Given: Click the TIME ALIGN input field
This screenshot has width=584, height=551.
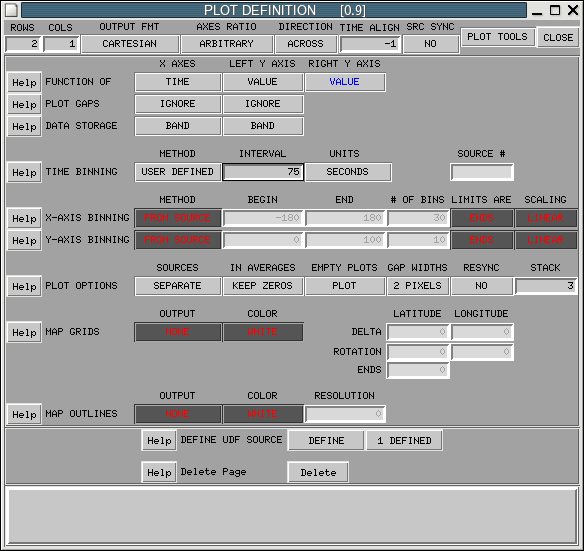Looking at the screenshot, I should (370, 44).
